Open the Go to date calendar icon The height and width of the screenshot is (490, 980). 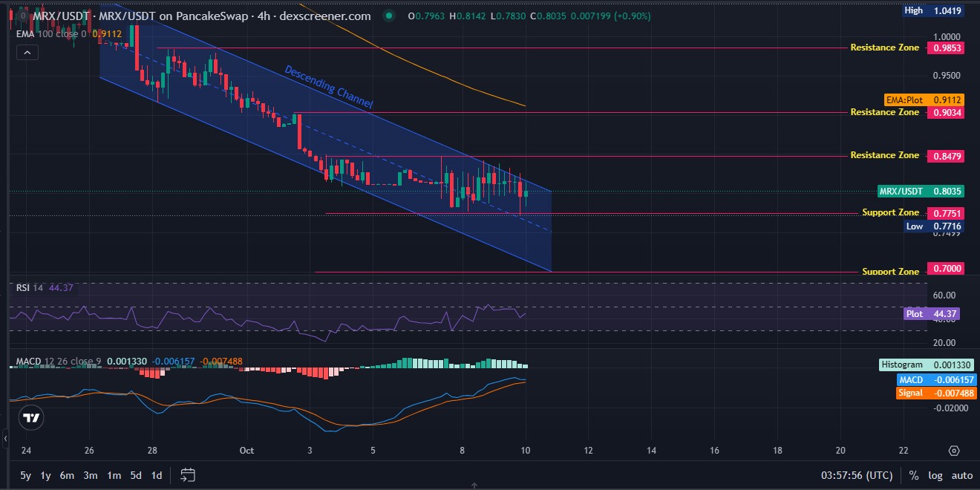pyautogui.click(x=188, y=475)
